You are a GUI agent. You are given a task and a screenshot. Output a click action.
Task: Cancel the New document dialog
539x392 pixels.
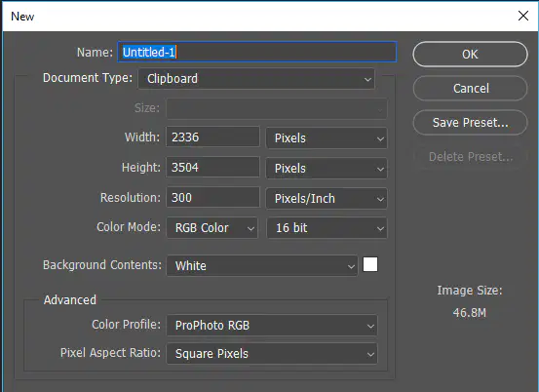coord(470,89)
